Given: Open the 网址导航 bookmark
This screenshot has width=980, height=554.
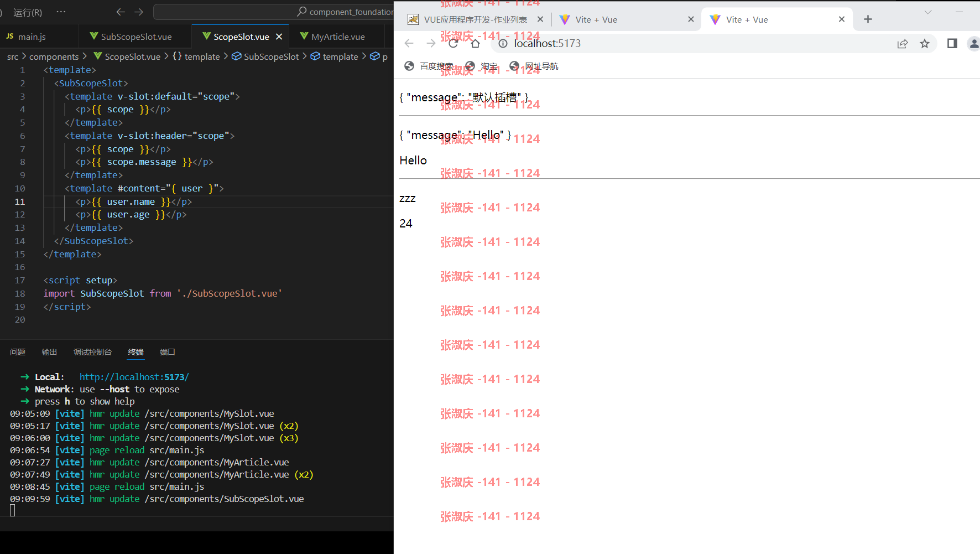Looking at the screenshot, I should point(534,66).
